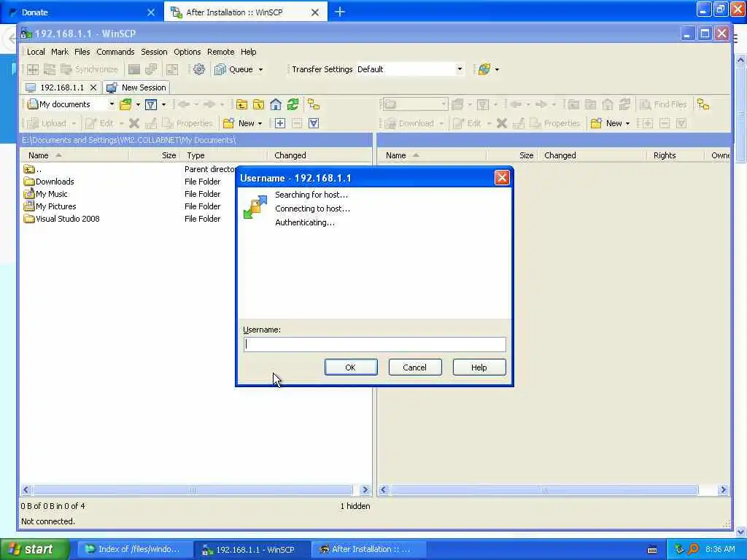
Task: Sort the local panel by Changed column
Action: (320, 155)
